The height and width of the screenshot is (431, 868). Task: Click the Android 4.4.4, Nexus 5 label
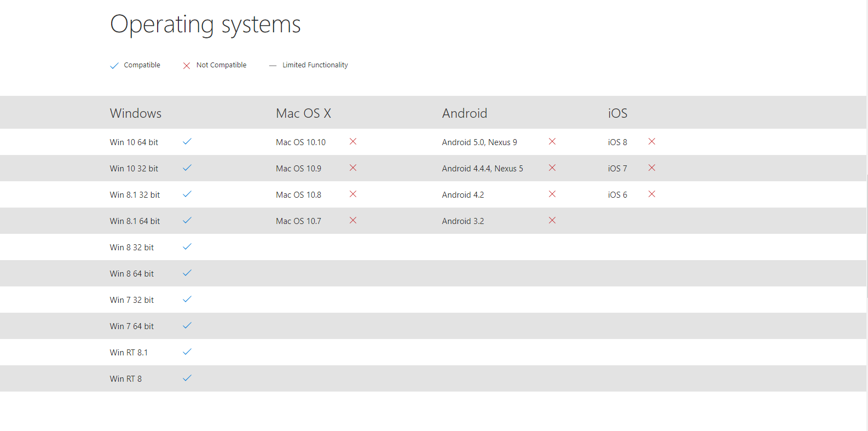(482, 169)
